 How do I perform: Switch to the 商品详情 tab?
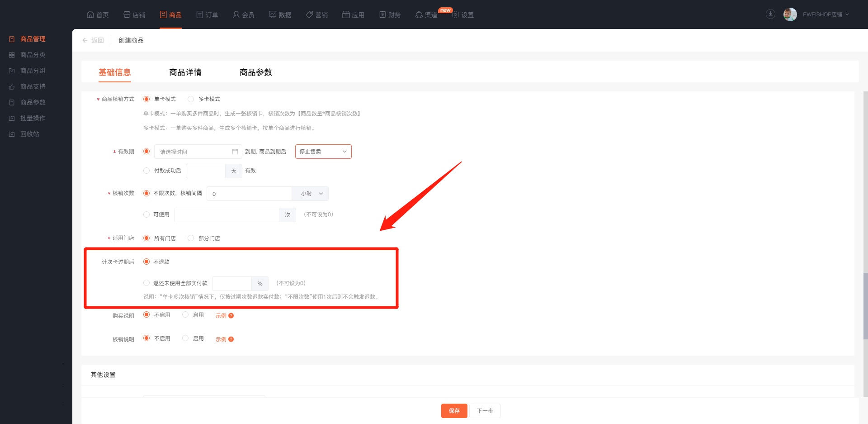click(185, 72)
